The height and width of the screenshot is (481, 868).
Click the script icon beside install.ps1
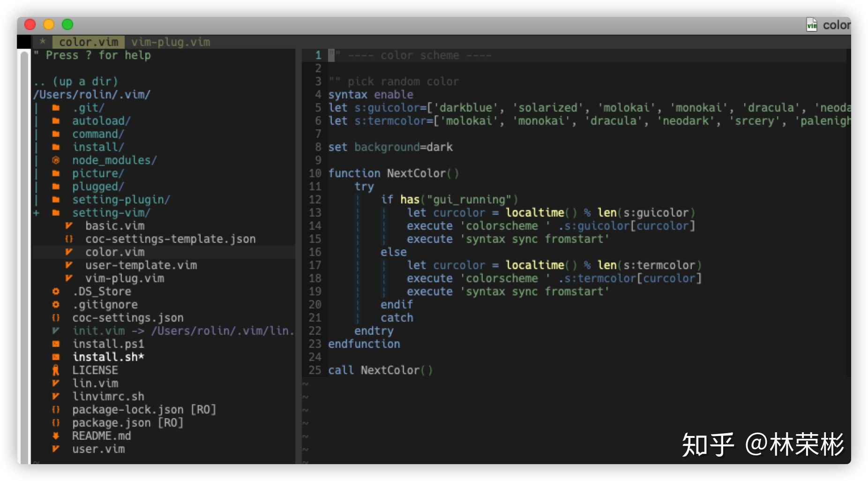pos(56,344)
